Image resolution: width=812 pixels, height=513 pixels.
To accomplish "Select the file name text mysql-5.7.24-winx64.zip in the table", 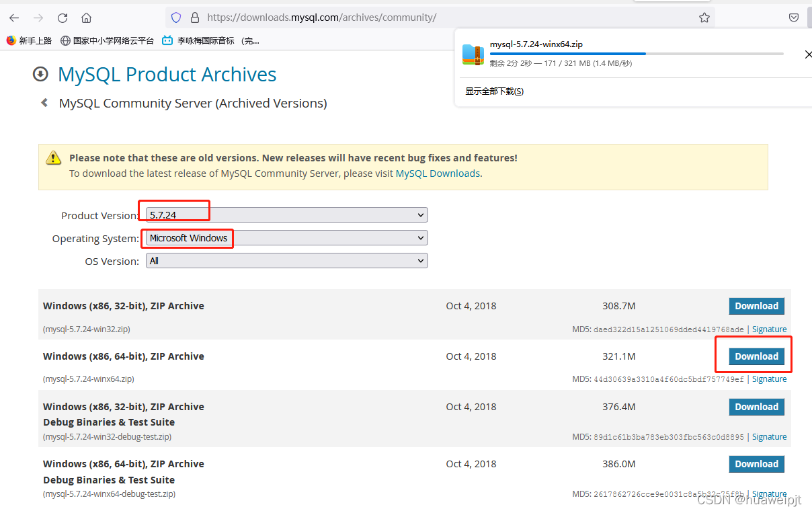I will coord(88,379).
